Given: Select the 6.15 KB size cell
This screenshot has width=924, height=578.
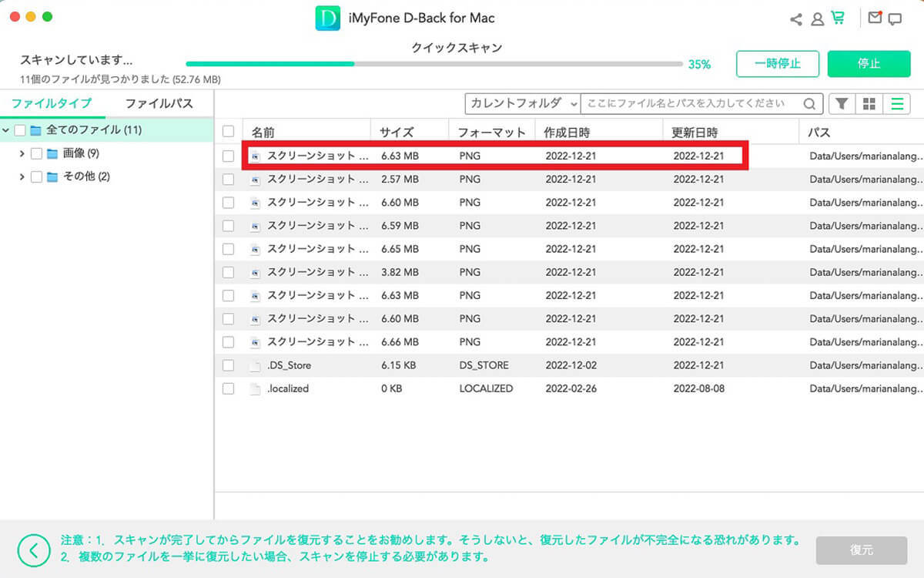Looking at the screenshot, I should click(399, 365).
